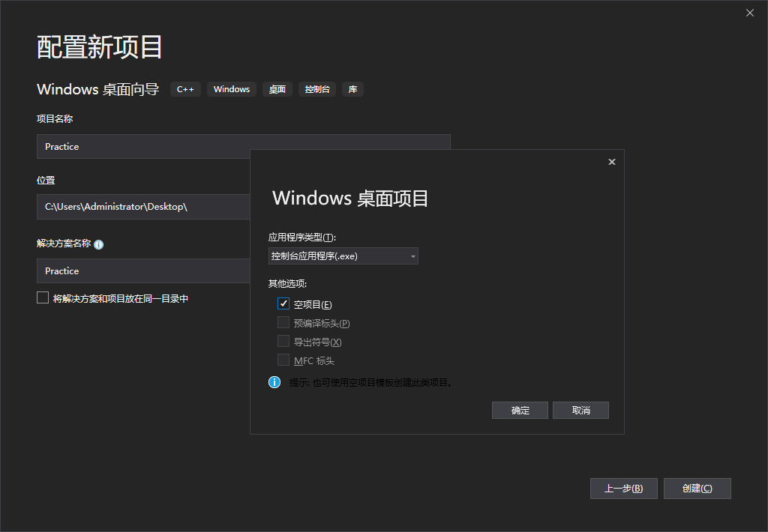Close the 配置新项目 window
Screen dimensions: 768x532
(750, 13)
